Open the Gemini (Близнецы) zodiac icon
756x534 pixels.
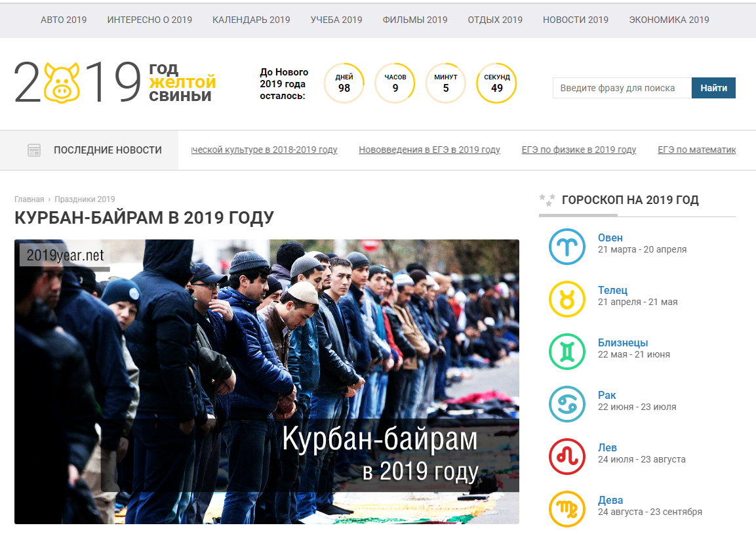point(567,351)
